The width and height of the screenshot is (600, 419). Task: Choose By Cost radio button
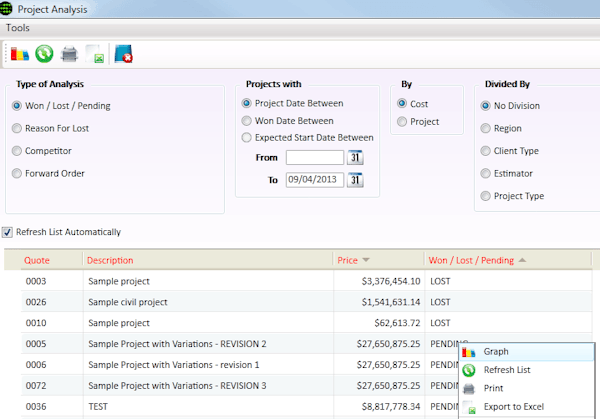(x=402, y=104)
